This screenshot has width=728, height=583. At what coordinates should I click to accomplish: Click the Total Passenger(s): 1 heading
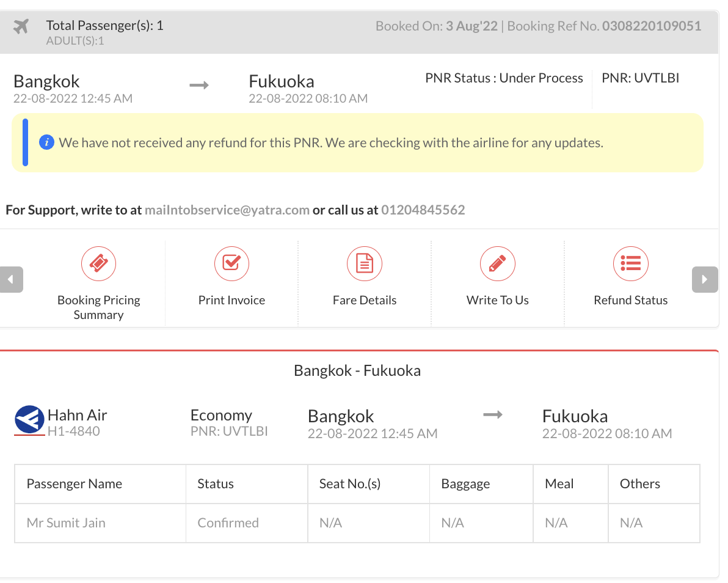pyautogui.click(x=104, y=25)
